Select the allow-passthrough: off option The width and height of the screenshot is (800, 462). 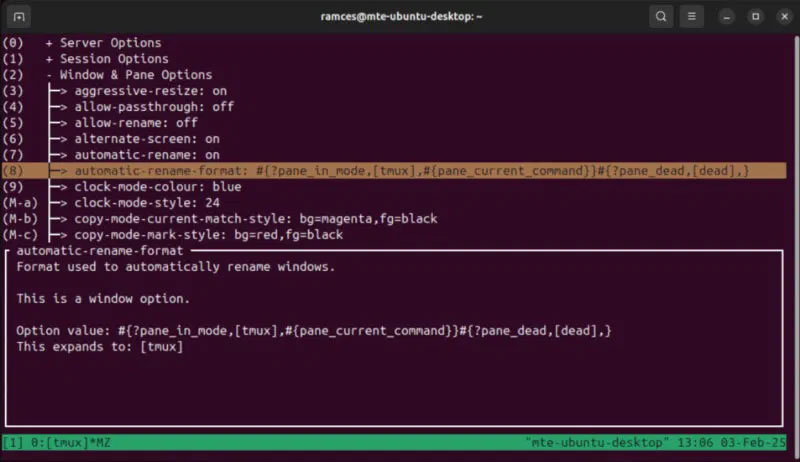pos(154,107)
